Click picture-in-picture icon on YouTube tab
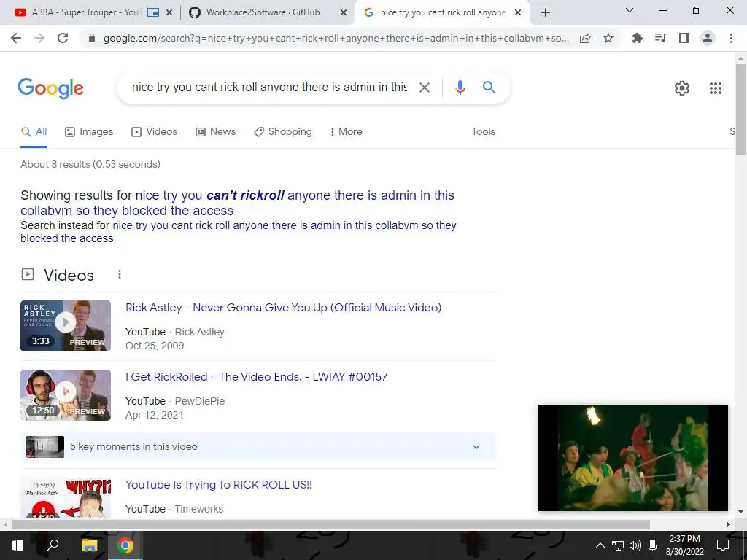Viewport: 747px width, 560px height. point(153,13)
